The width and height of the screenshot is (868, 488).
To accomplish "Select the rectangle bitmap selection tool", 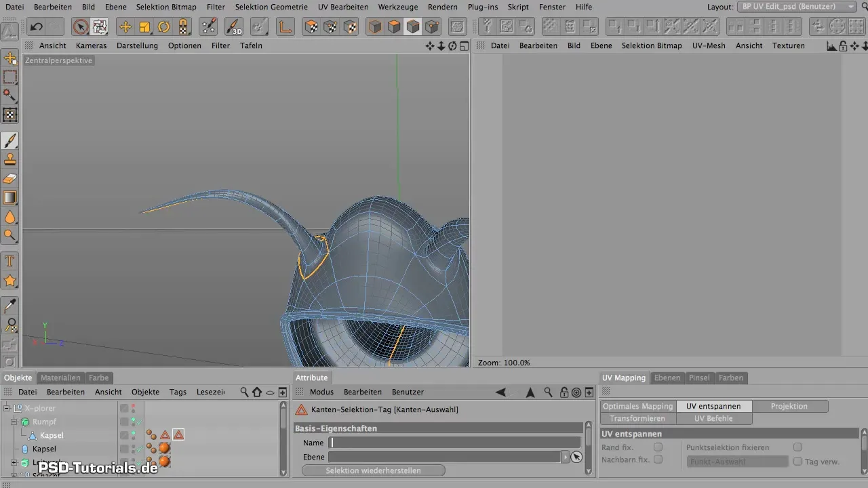I will coord(10,77).
